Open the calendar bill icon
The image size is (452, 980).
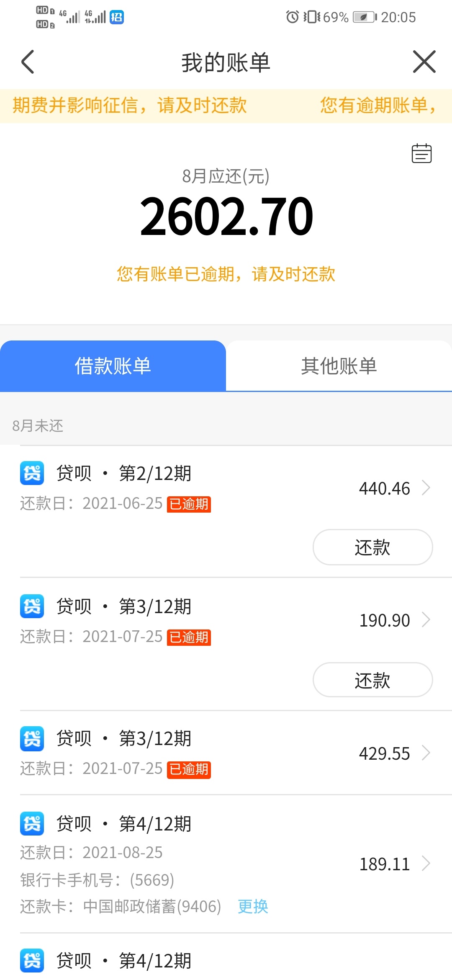pyautogui.click(x=421, y=153)
